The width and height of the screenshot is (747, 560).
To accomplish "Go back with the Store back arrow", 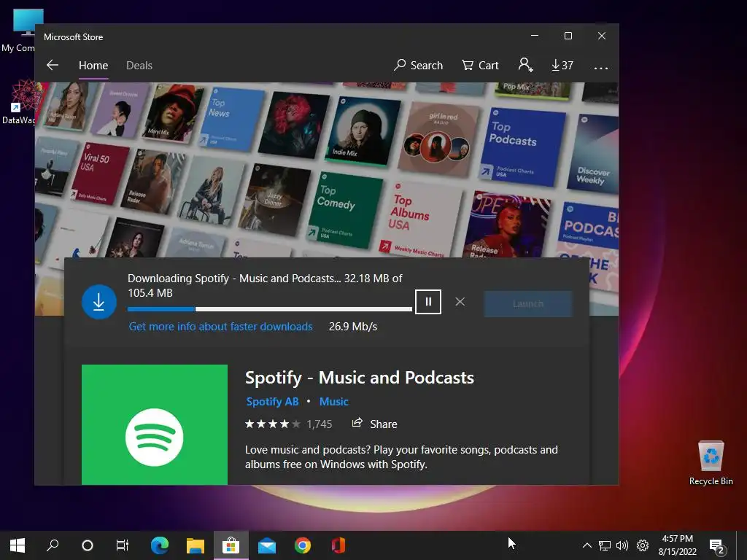I will 53,65.
